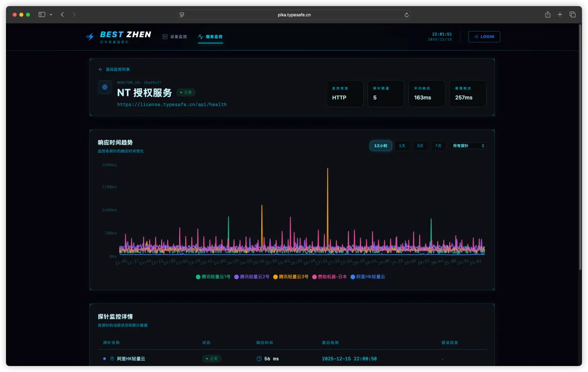Open the 所有探针 probe dropdown
This screenshot has height=372, width=588.
click(468, 146)
